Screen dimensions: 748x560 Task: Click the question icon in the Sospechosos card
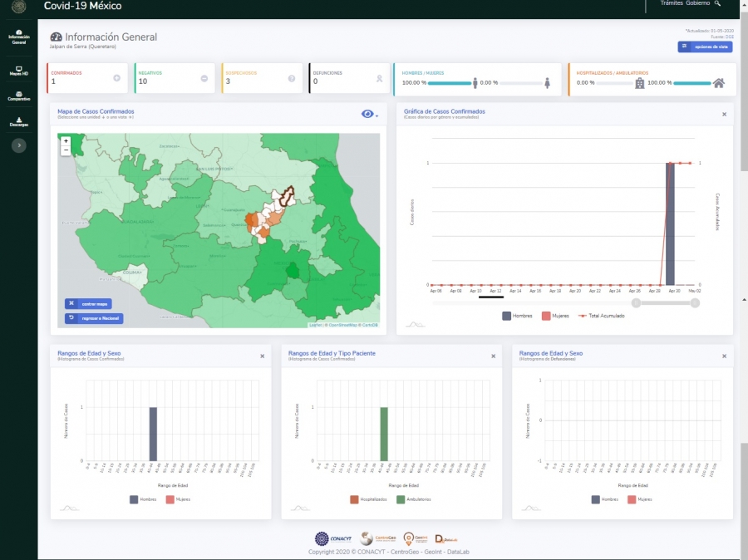(x=292, y=78)
